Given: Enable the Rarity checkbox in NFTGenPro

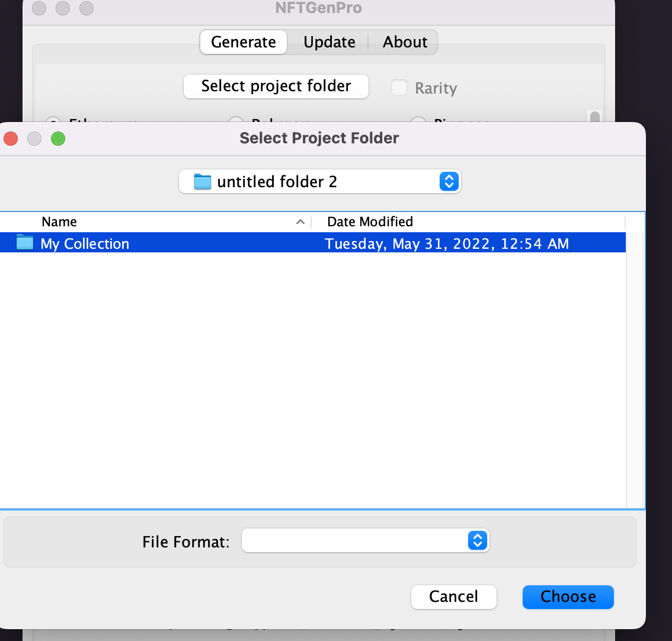Looking at the screenshot, I should pyautogui.click(x=399, y=88).
